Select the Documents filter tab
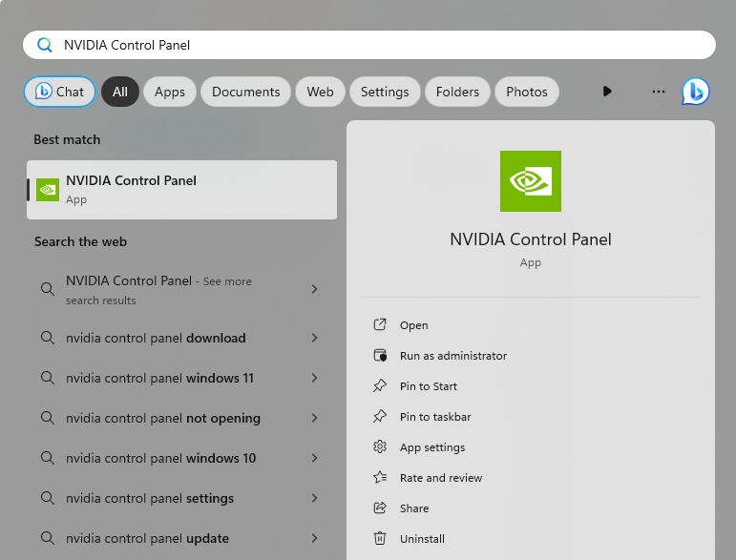 click(x=245, y=92)
